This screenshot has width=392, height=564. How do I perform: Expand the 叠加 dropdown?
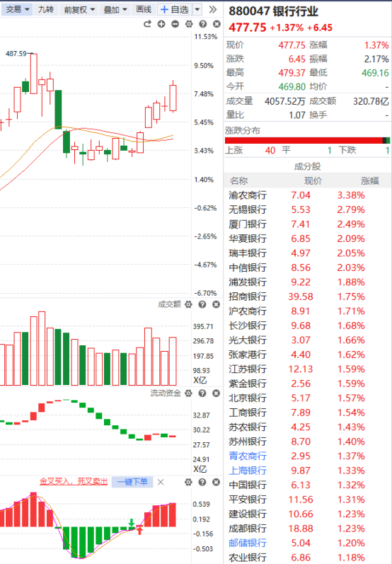point(115,9)
